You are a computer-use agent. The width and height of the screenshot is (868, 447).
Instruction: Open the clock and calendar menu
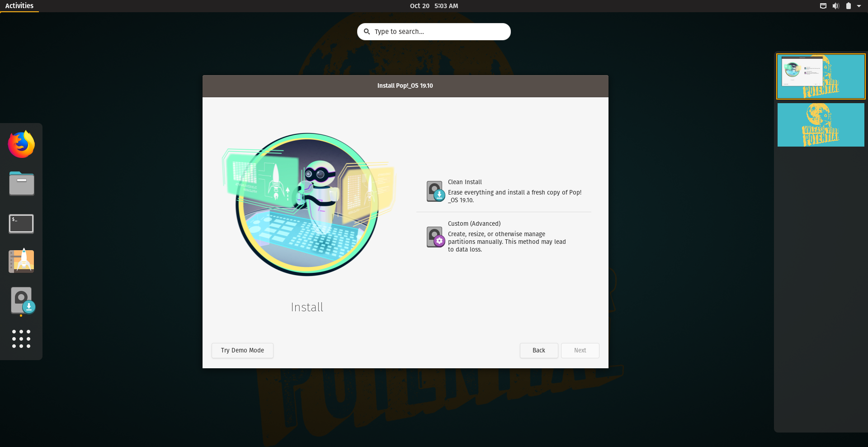pos(434,6)
